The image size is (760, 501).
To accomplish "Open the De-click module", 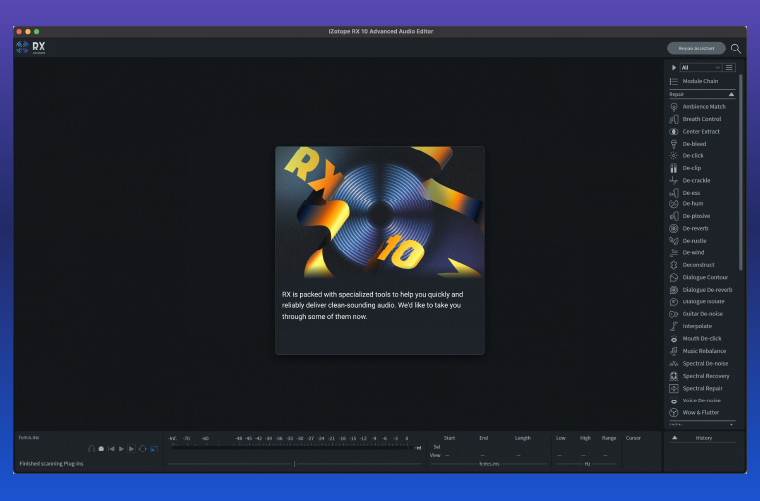I will pyautogui.click(x=686, y=156).
